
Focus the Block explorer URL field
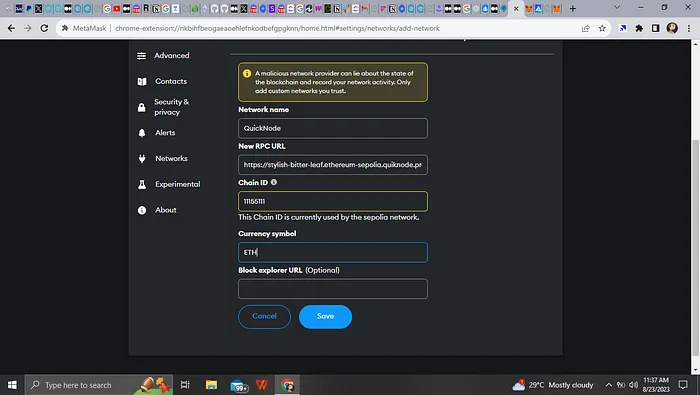pos(333,289)
